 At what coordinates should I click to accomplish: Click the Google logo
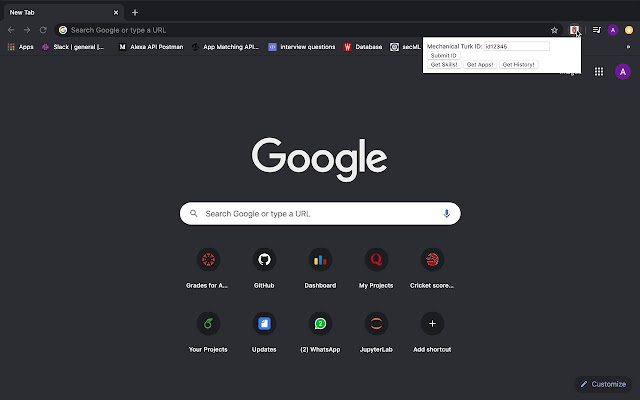pyautogui.click(x=319, y=159)
